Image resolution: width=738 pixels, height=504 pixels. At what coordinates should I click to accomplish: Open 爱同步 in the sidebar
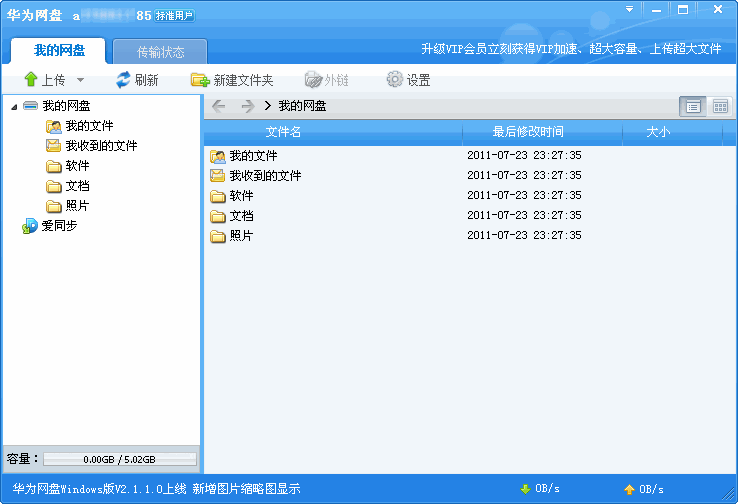(x=59, y=226)
